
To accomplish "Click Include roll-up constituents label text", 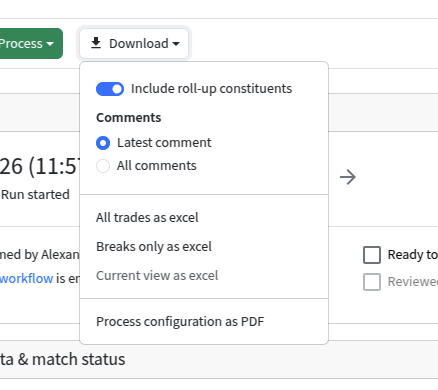I will pyautogui.click(x=211, y=89).
